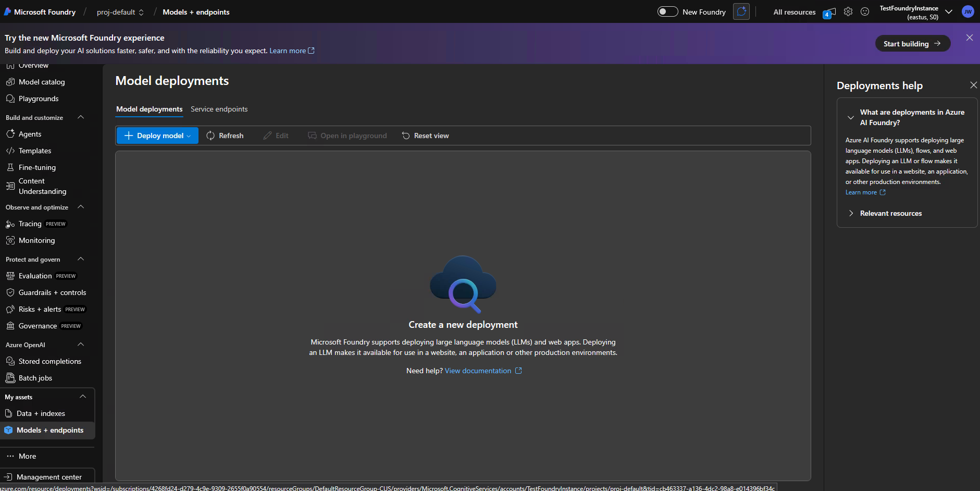This screenshot has width=980, height=491.
Task: Click the Monitoring sidebar icon
Action: tap(10, 240)
